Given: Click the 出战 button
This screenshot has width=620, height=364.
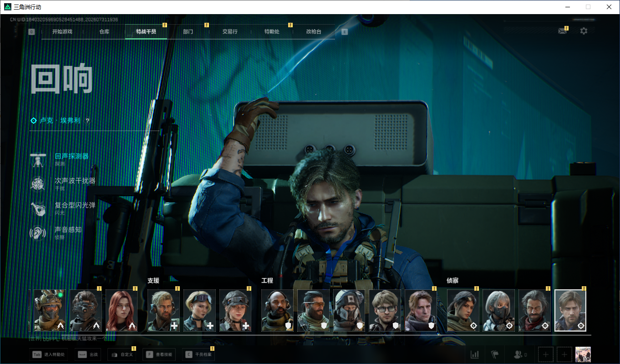Looking at the screenshot, I should click(x=87, y=354).
